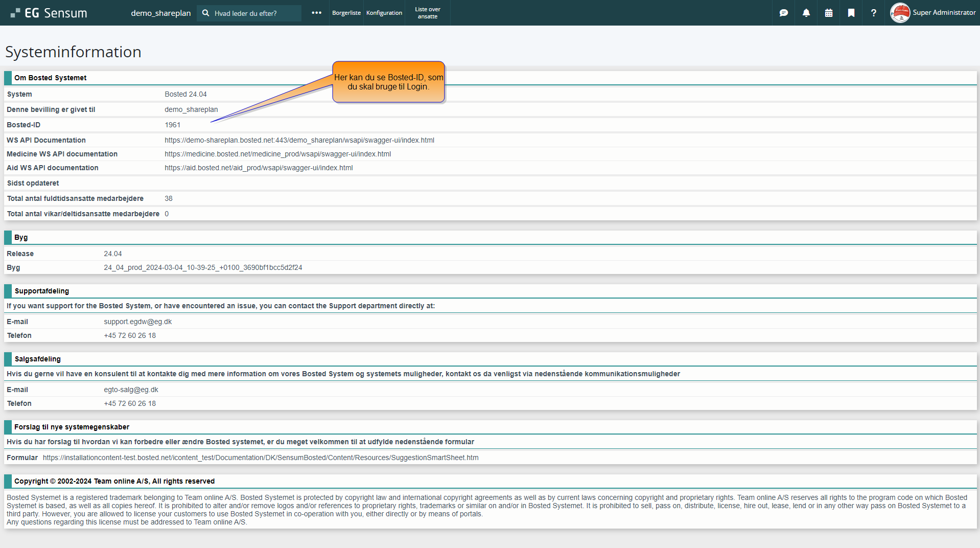Click the Super Administrator avatar

[900, 13]
